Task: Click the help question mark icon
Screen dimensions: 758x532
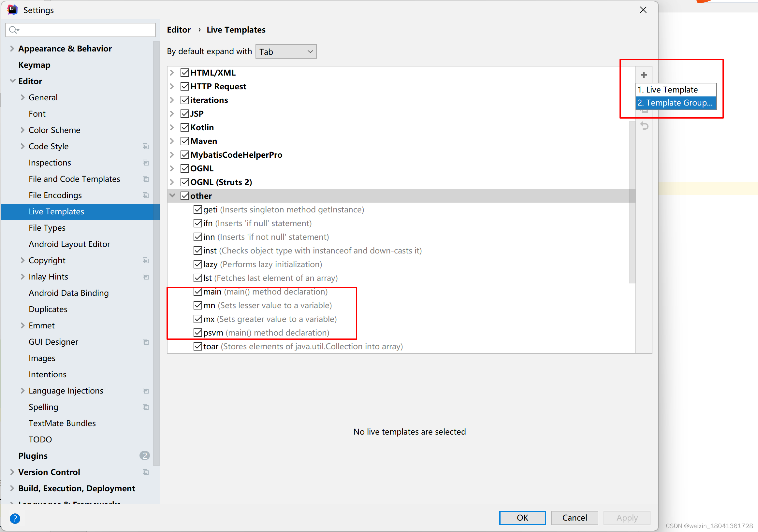Action: 15,518
